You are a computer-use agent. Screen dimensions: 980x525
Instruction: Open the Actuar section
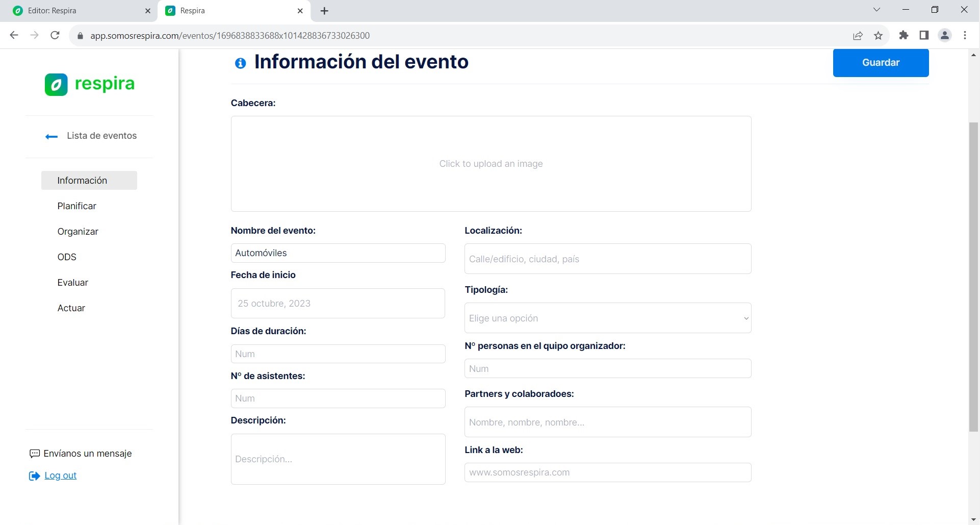pyautogui.click(x=71, y=308)
